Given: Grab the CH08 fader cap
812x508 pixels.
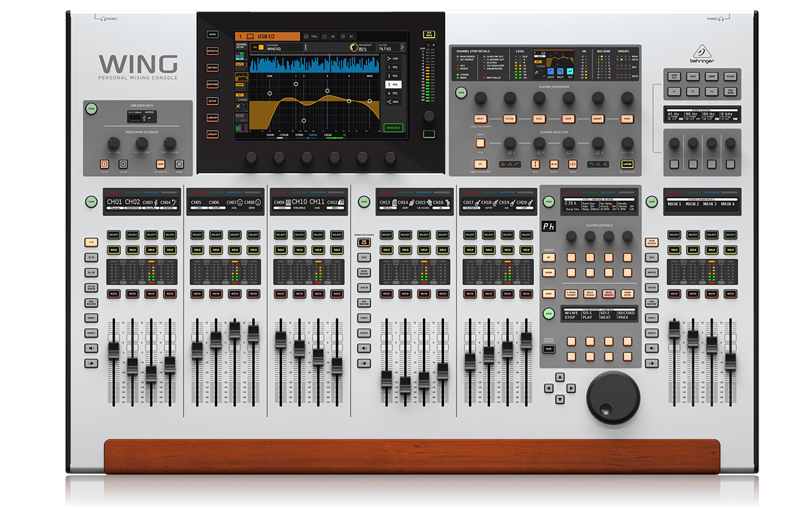Looking at the screenshot, I should pyautogui.click(x=253, y=333).
